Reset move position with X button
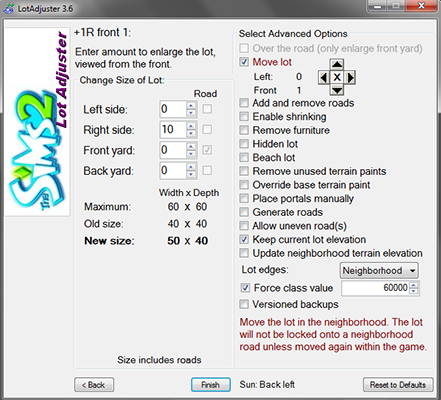Viewport: 441px width, 400px height. pos(337,77)
